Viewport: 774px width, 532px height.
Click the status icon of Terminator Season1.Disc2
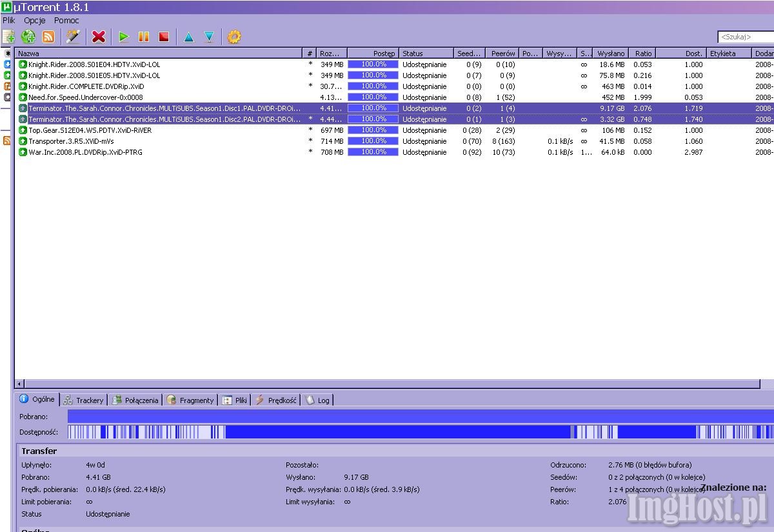click(23, 119)
